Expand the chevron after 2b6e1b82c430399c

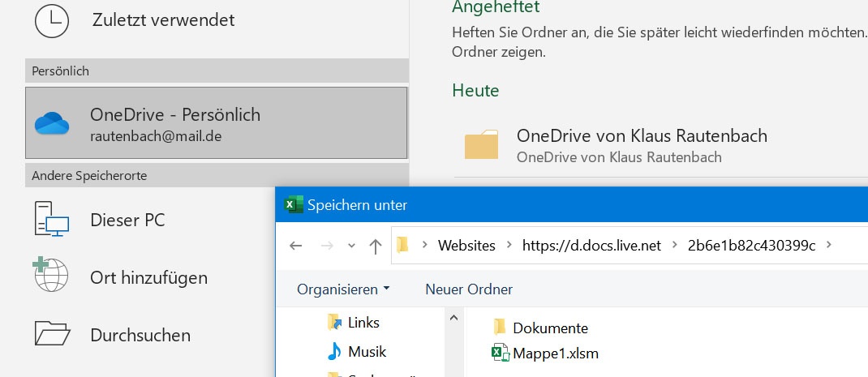[829, 245]
